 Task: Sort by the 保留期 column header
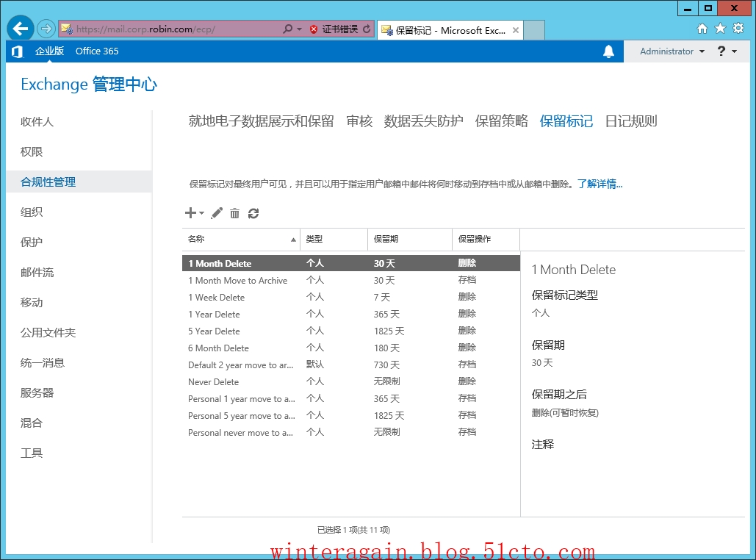[x=410, y=240]
